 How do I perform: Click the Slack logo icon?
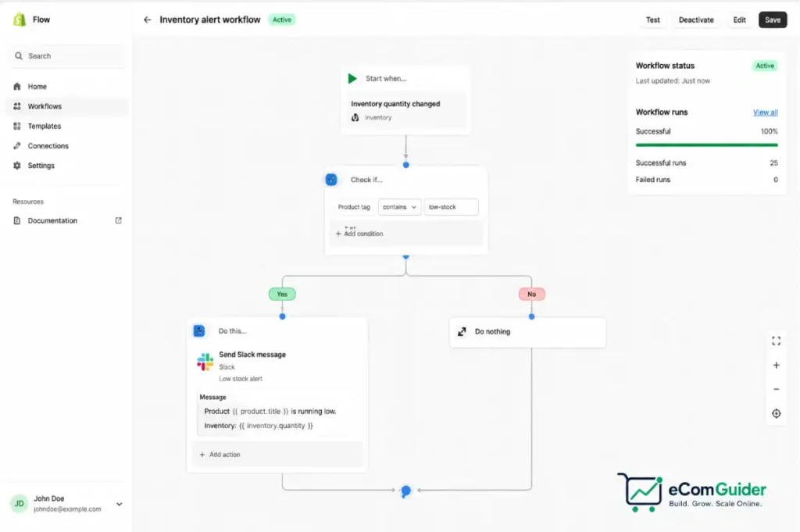205,362
